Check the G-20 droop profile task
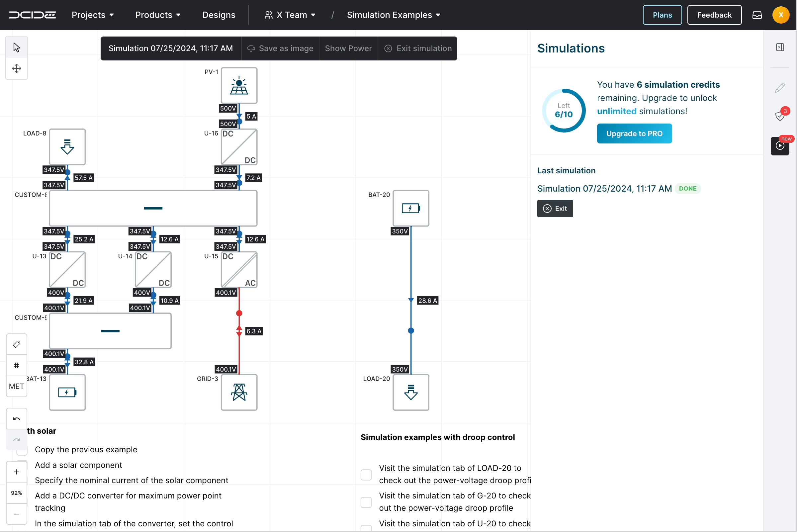 (x=366, y=502)
